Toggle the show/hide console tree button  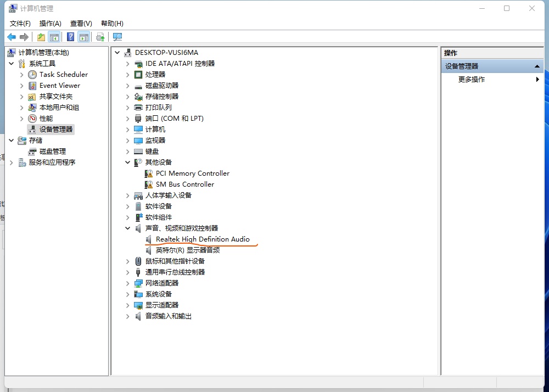[54, 37]
